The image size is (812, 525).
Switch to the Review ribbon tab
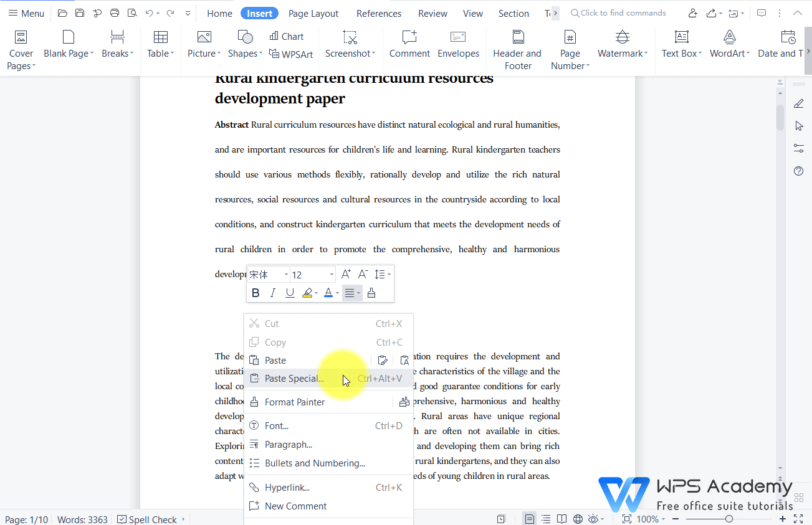coord(432,13)
